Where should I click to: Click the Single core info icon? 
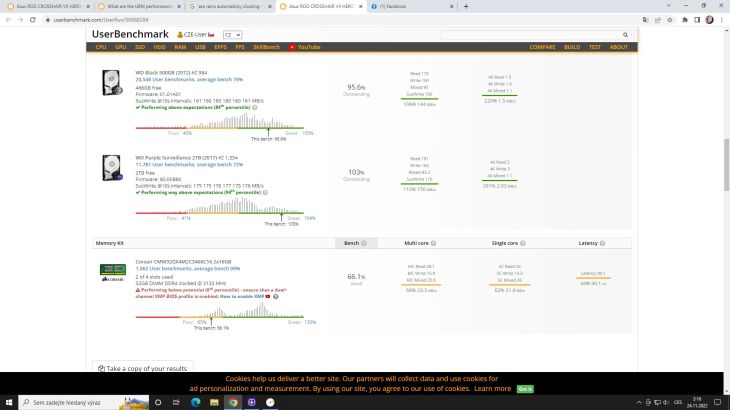click(x=523, y=243)
